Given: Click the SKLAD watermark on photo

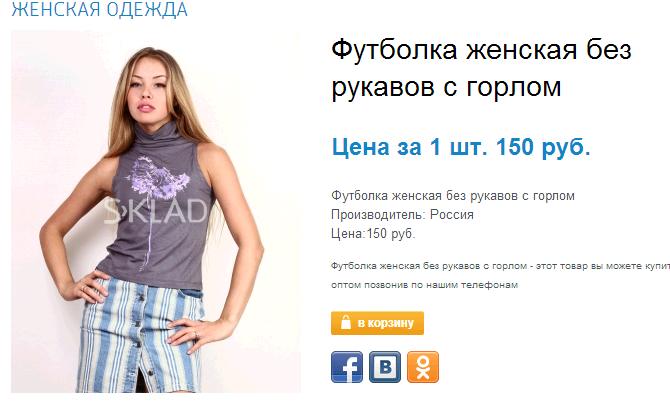Looking at the screenshot, I should pyautogui.click(x=156, y=211).
